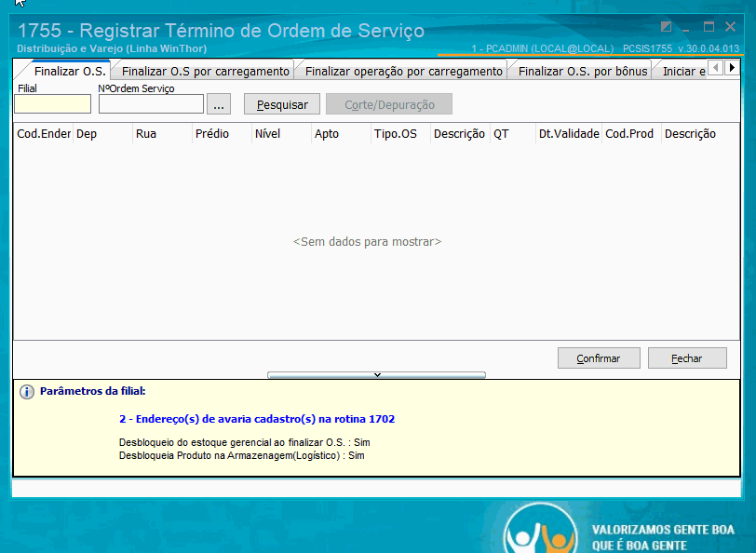The width and height of the screenshot is (756, 553).
Task: Click the Confirmar button
Action: click(599, 358)
